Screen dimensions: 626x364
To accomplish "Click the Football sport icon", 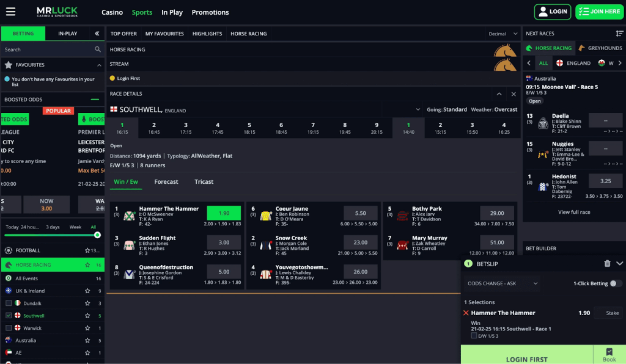I will coord(9,250).
